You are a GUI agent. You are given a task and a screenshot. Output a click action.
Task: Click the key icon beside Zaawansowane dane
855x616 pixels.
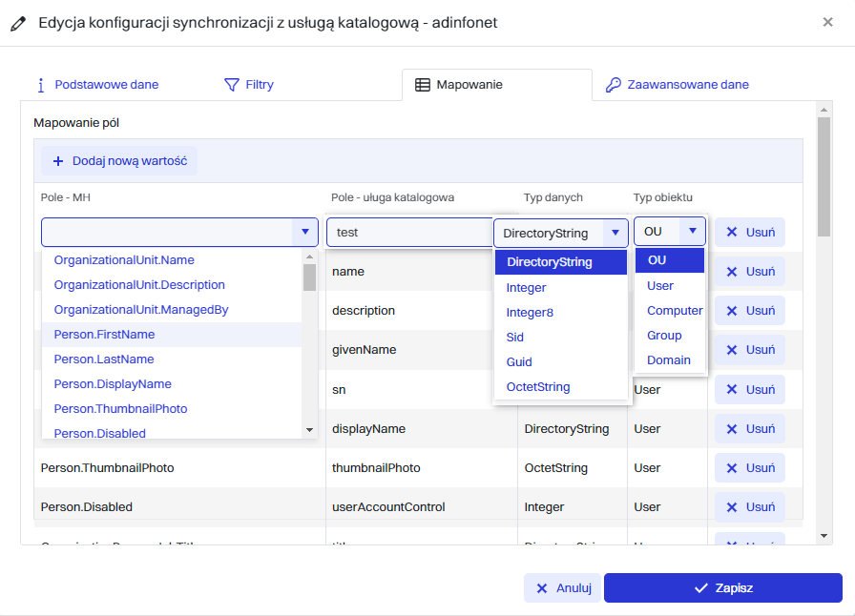tap(614, 85)
